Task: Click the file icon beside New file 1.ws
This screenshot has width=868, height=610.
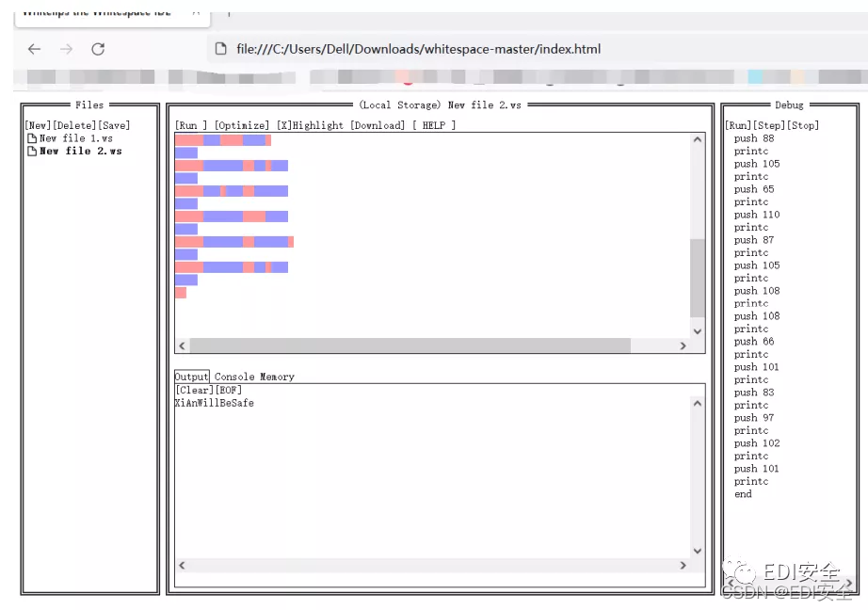Action: pos(32,138)
